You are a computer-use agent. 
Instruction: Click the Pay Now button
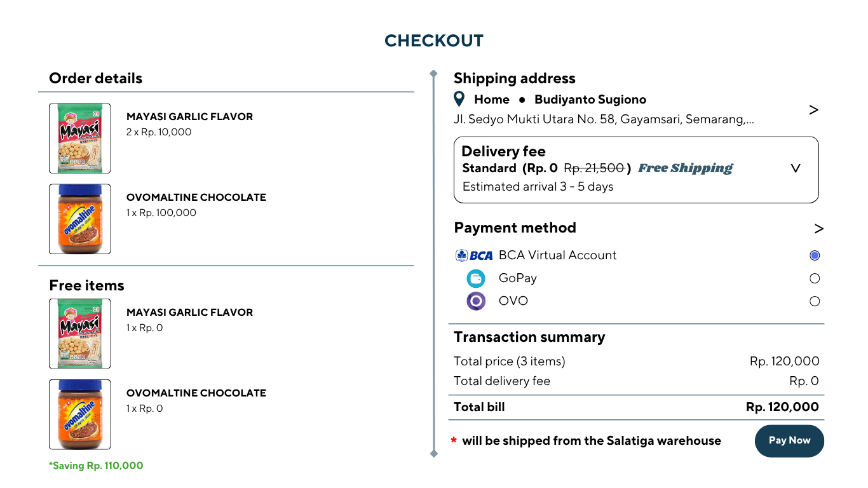[x=789, y=441]
